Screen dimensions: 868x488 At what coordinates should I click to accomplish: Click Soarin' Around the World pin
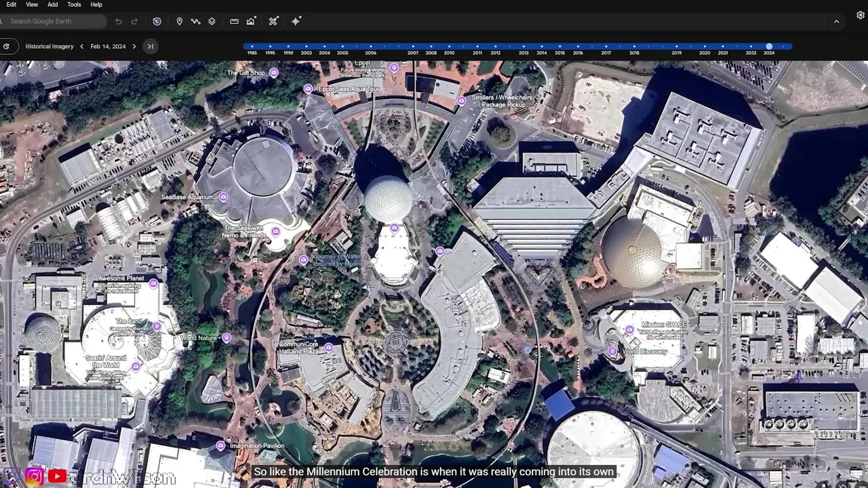(x=136, y=367)
